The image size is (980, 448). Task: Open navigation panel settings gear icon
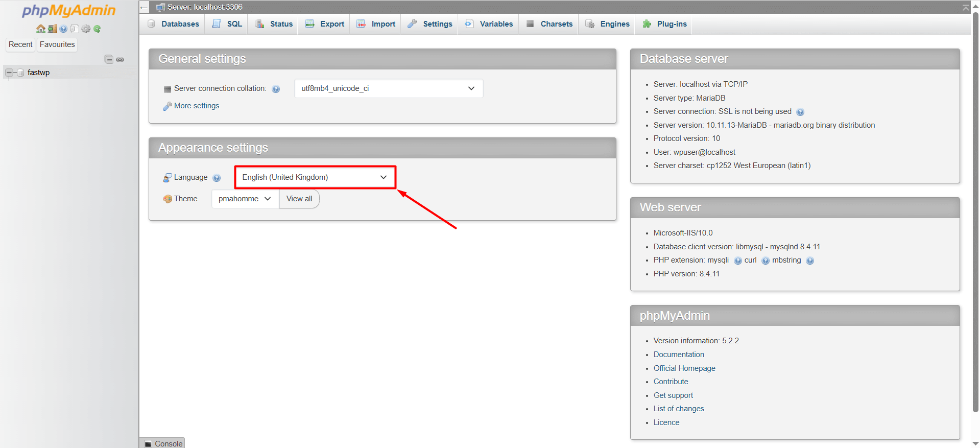pyautogui.click(x=86, y=29)
